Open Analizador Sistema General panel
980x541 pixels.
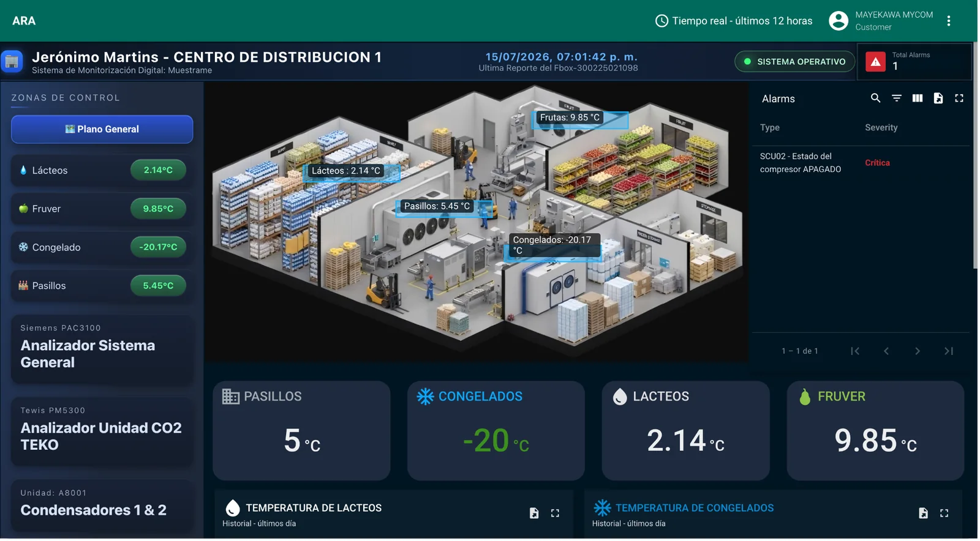pyautogui.click(x=102, y=349)
